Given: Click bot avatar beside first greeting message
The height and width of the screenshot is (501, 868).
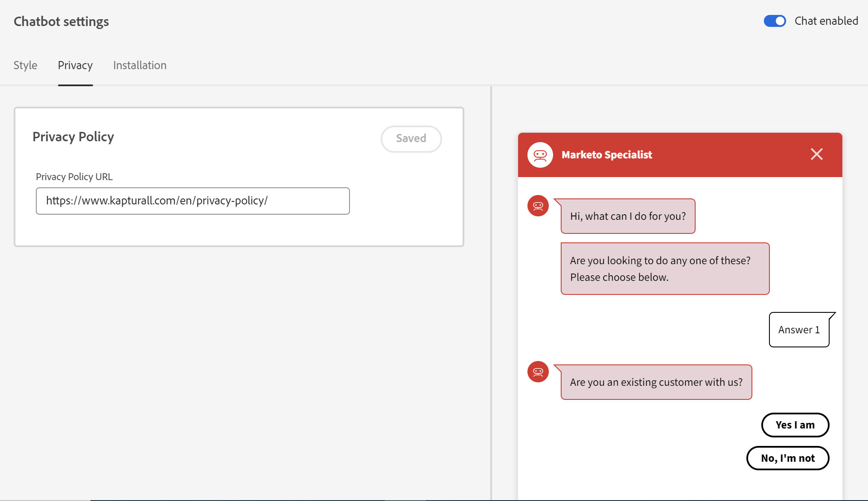Looking at the screenshot, I should pos(538,206).
